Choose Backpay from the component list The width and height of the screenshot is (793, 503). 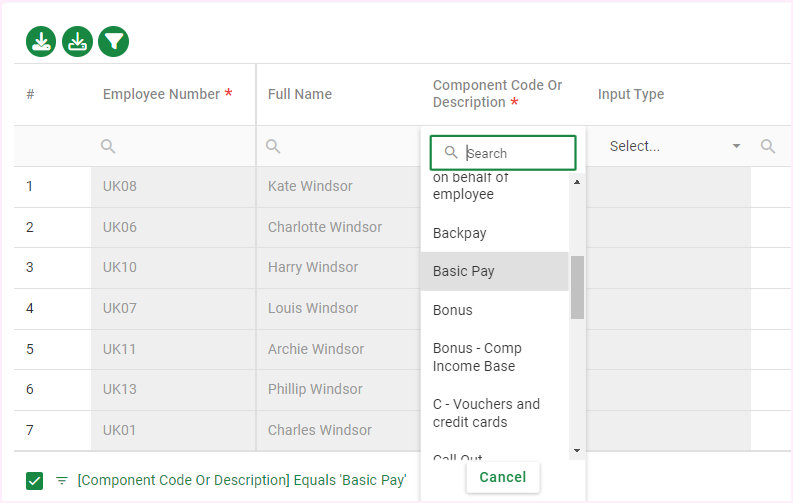[459, 233]
